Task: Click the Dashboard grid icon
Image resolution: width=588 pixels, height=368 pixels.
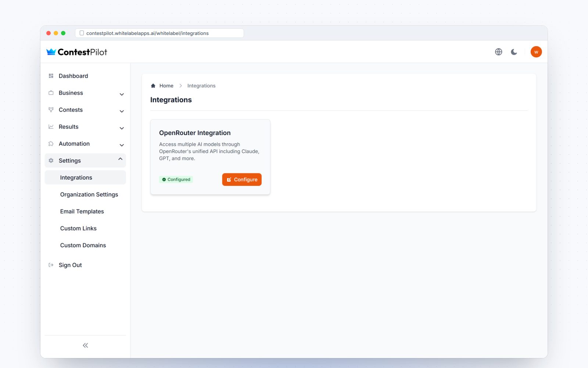Action: click(51, 76)
